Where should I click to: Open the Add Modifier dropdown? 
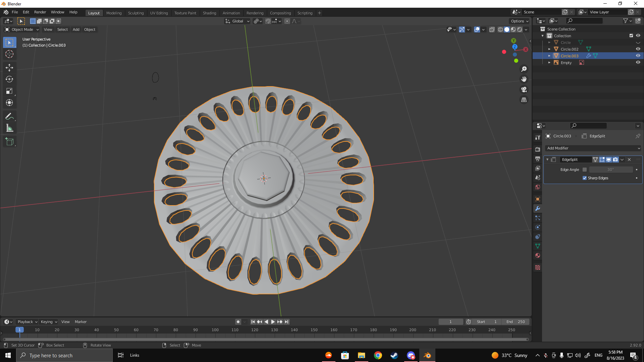(x=593, y=148)
